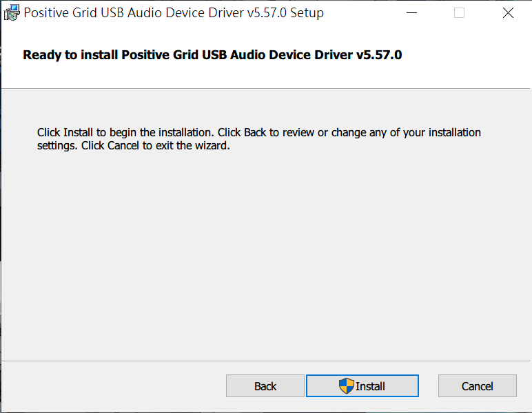Click the divider line below the header
This screenshot has width=532, height=413.
tap(266, 88)
